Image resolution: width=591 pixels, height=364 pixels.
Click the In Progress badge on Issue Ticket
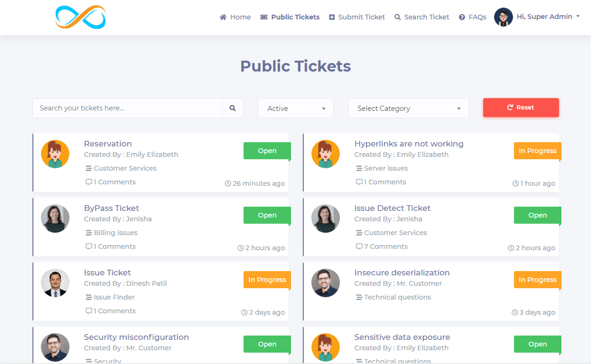267,280
